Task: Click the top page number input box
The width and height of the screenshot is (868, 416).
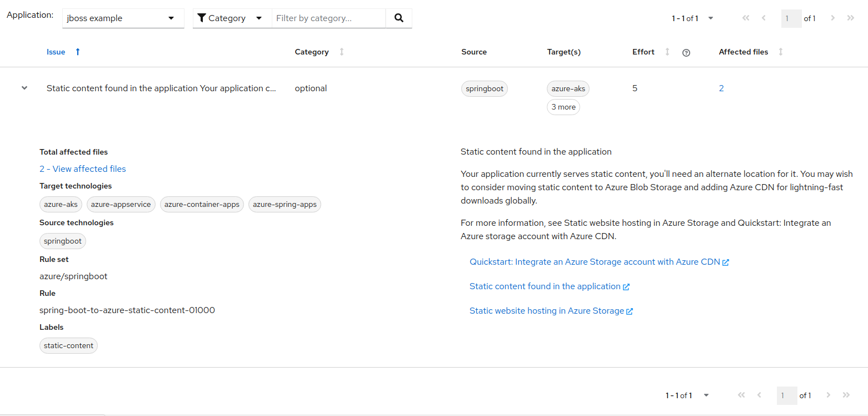Action: click(791, 18)
